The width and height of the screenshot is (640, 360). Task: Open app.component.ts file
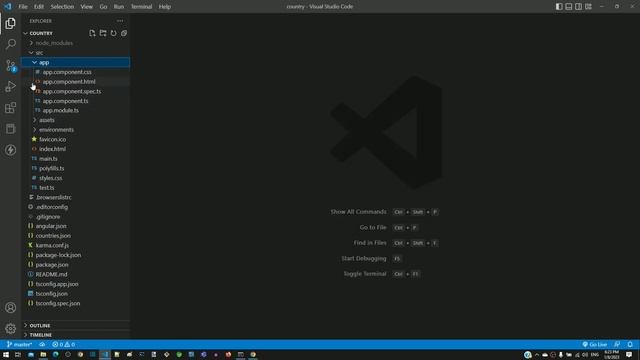[x=76, y=101]
